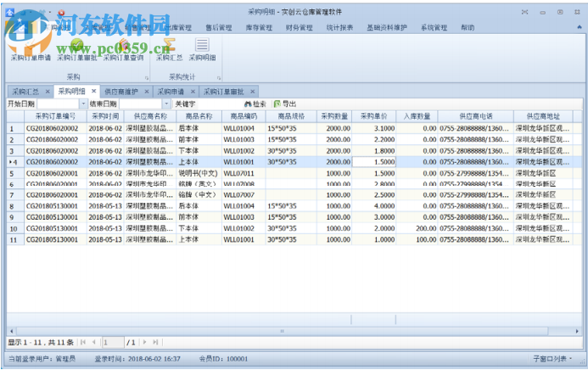Sort by 供应商地址 column header
Viewport: 588px width, 370px height.
point(543,116)
